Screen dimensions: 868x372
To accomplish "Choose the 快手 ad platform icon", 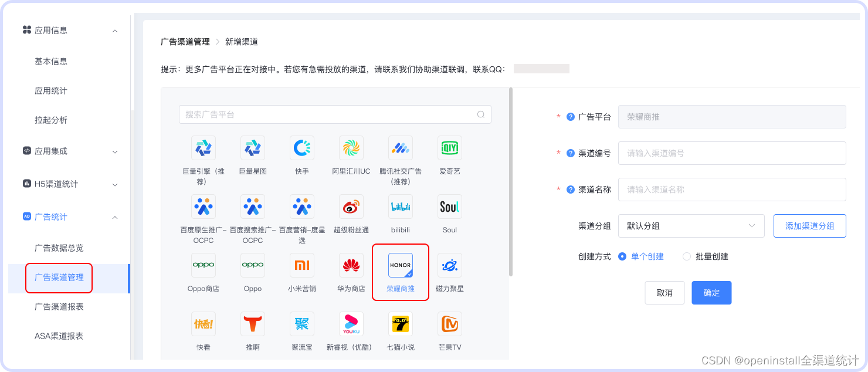I will pyautogui.click(x=302, y=148).
